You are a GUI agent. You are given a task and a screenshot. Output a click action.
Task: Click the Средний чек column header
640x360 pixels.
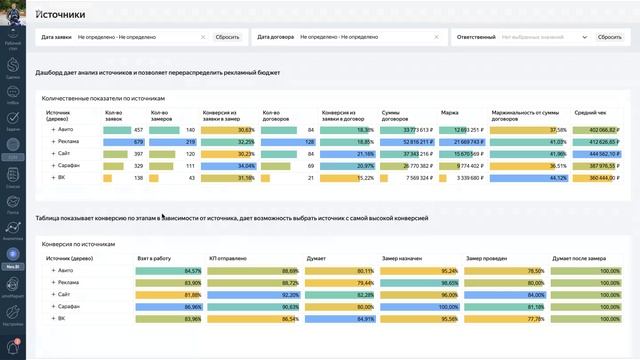pos(590,113)
